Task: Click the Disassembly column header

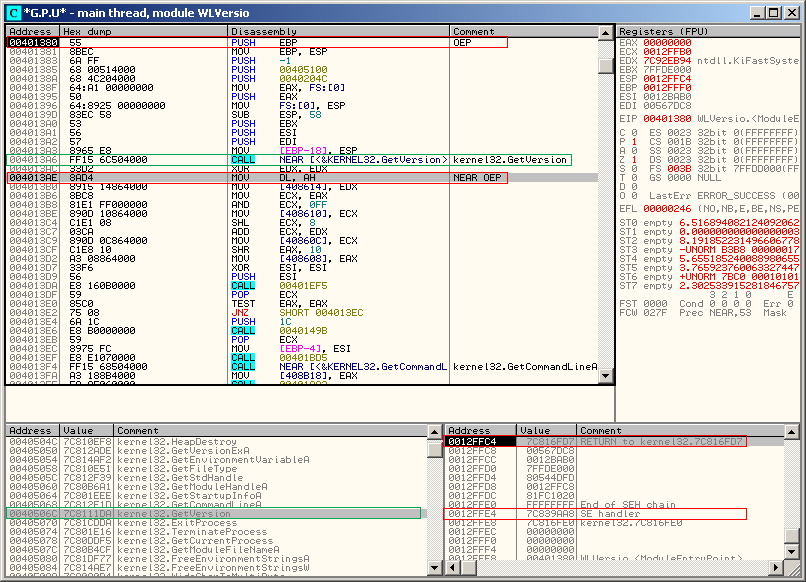Action: click(338, 31)
